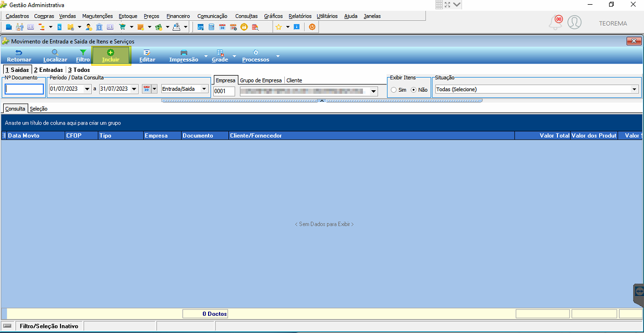This screenshot has width=644, height=333.
Task: Open the Vendas menu
Action: (x=67, y=16)
